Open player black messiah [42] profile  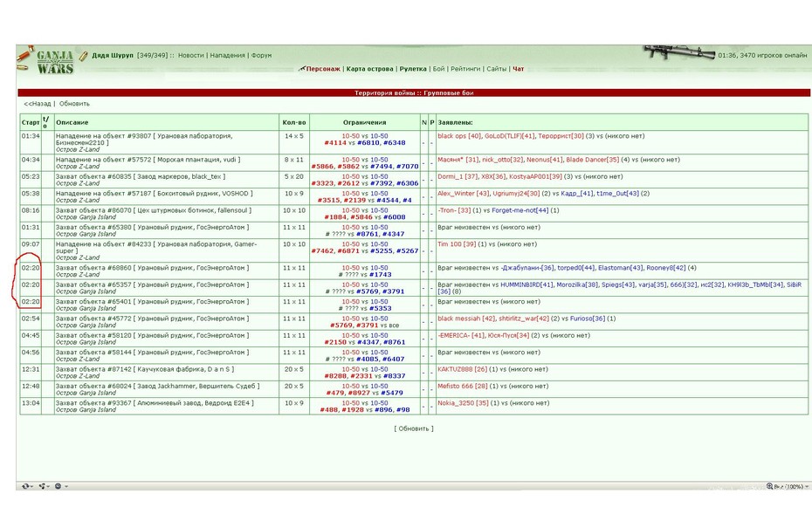(466, 319)
